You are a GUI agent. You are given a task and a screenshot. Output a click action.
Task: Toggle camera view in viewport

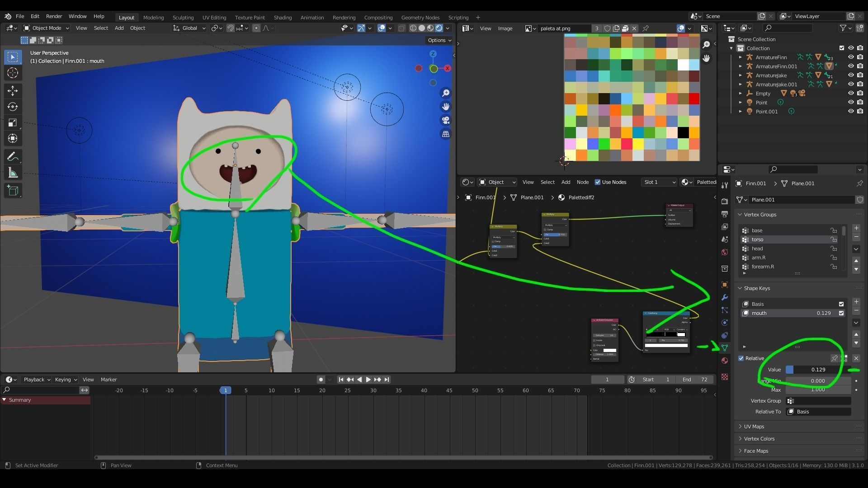[x=446, y=120]
